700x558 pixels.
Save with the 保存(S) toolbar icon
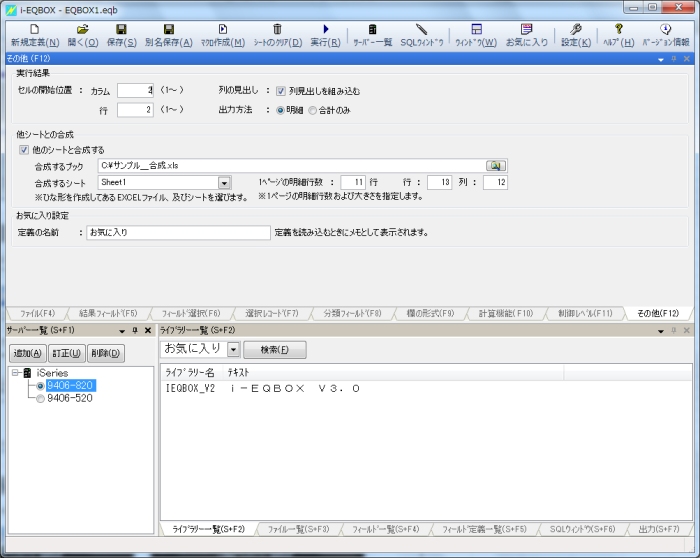(121, 29)
